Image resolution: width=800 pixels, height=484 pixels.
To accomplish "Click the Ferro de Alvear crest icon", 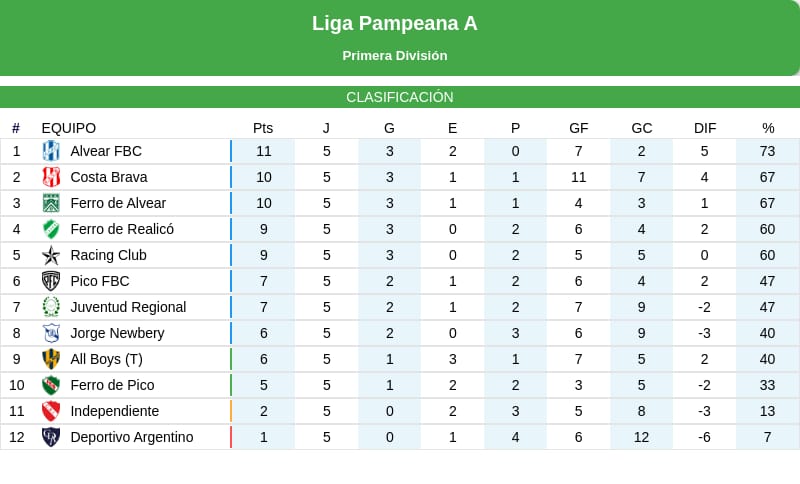I will click(x=51, y=203).
